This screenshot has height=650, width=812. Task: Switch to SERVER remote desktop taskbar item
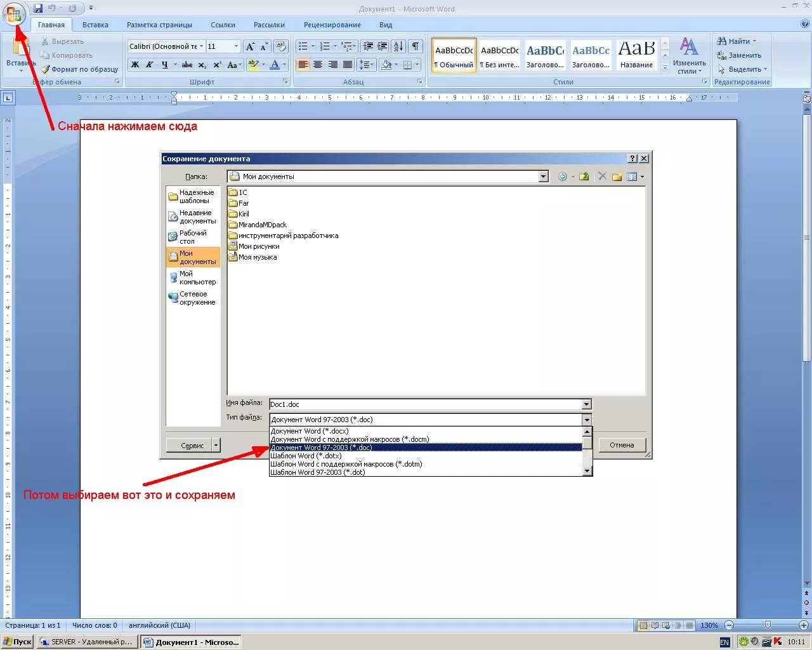pyautogui.click(x=87, y=642)
